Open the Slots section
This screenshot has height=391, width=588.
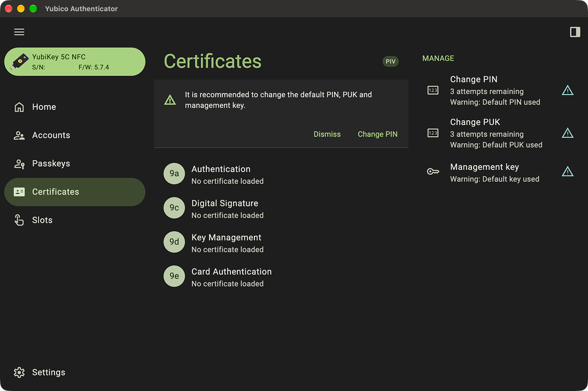pyautogui.click(x=75, y=220)
